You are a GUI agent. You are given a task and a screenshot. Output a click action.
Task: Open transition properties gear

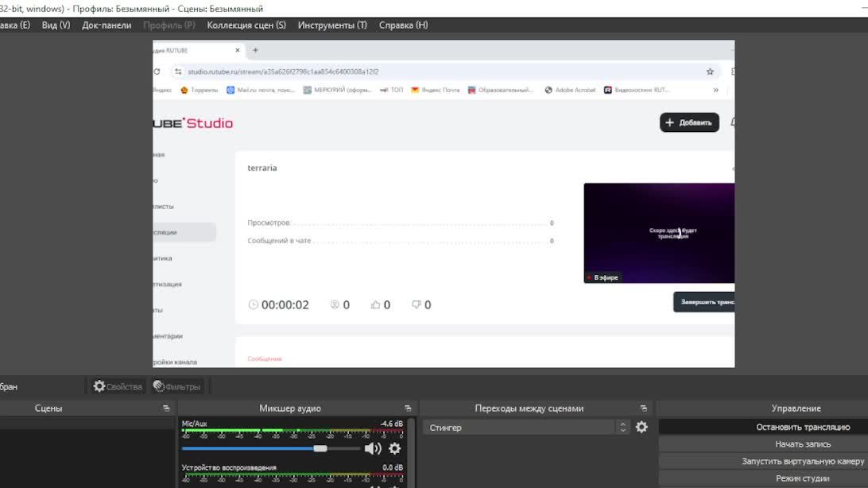641,427
